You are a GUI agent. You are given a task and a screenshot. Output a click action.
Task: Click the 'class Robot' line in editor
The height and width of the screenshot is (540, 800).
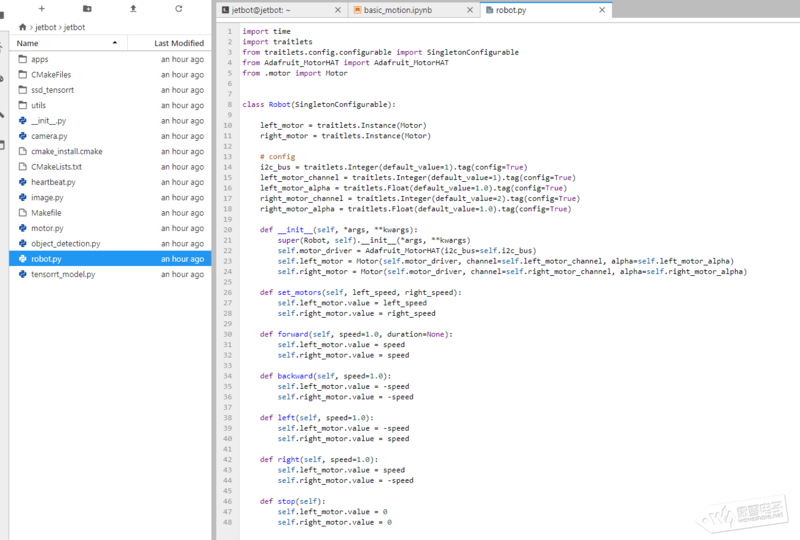pos(319,104)
